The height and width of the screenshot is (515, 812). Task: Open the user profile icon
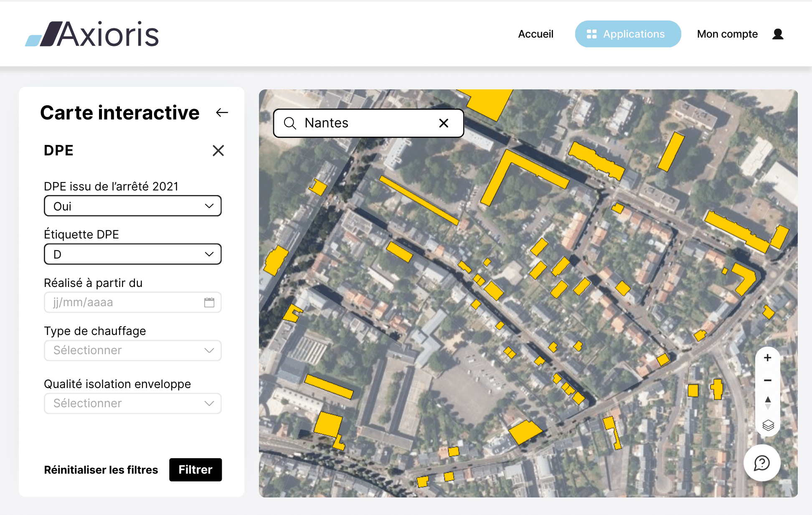tap(778, 34)
